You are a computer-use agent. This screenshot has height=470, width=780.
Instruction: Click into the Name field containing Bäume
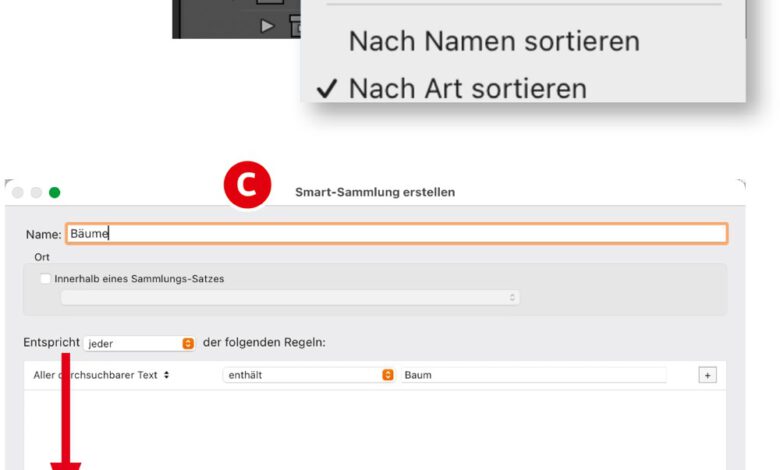click(x=396, y=234)
